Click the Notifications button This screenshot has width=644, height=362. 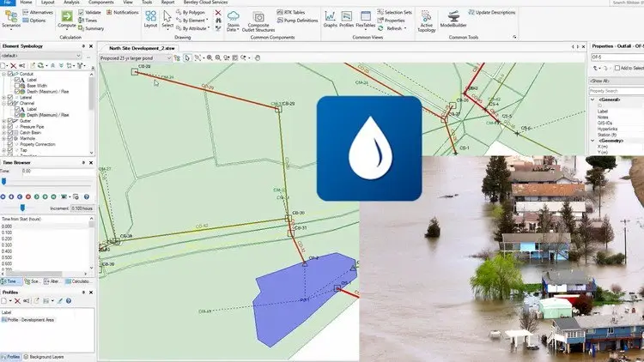[x=123, y=12]
